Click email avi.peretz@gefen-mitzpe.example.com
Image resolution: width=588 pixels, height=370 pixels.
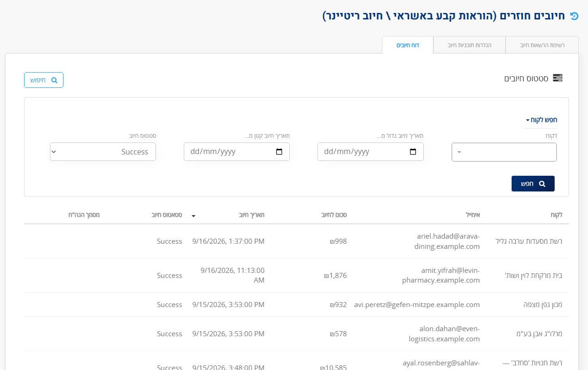pyautogui.click(x=417, y=305)
